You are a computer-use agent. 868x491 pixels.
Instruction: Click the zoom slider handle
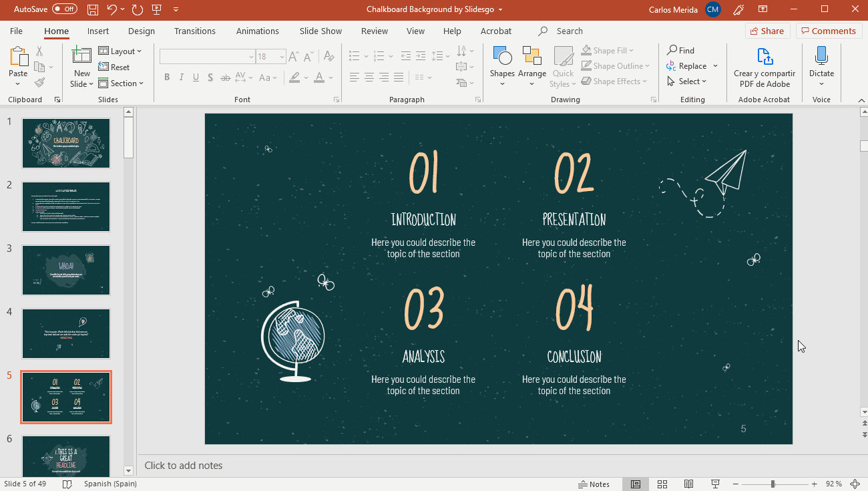[773, 484]
